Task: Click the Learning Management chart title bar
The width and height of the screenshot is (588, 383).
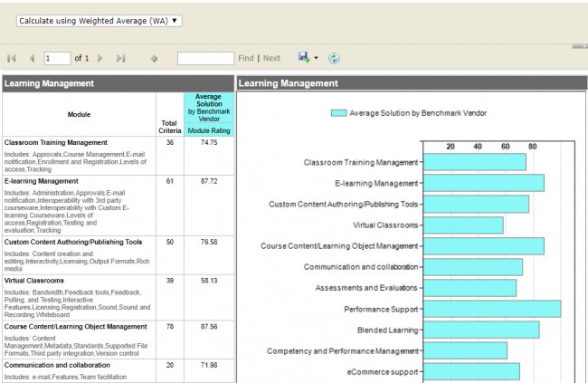Action: point(412,83)
